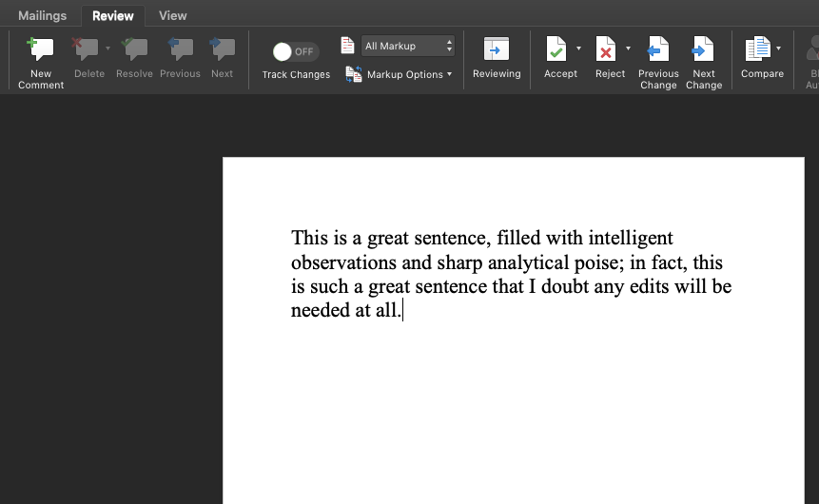
Task: Click the Resolve comment icon
Action: pos(134,49)
